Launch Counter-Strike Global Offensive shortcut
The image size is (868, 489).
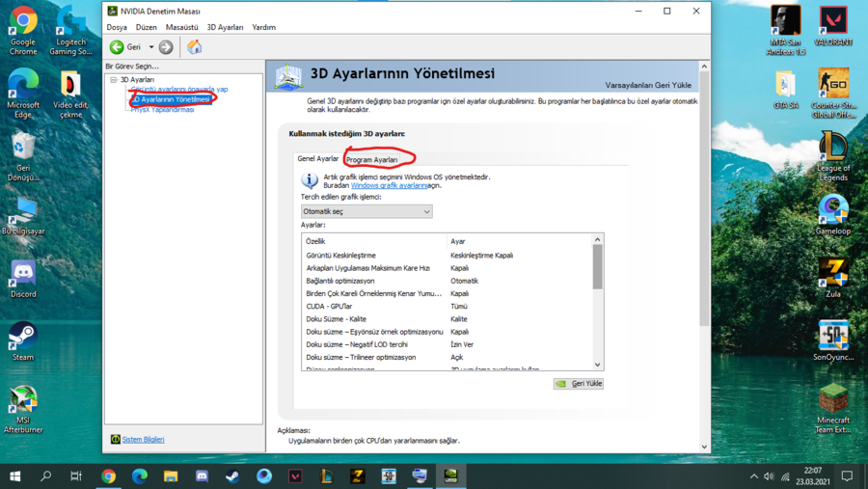(833, 94)
